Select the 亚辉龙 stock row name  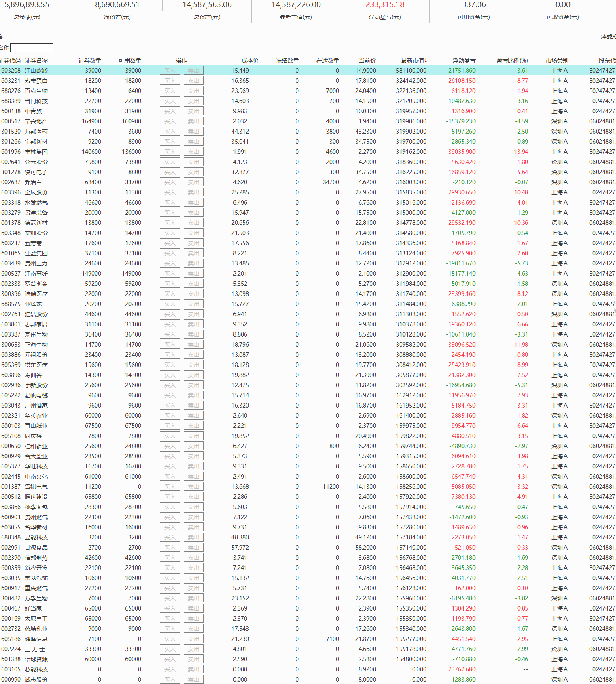point(33,304)
